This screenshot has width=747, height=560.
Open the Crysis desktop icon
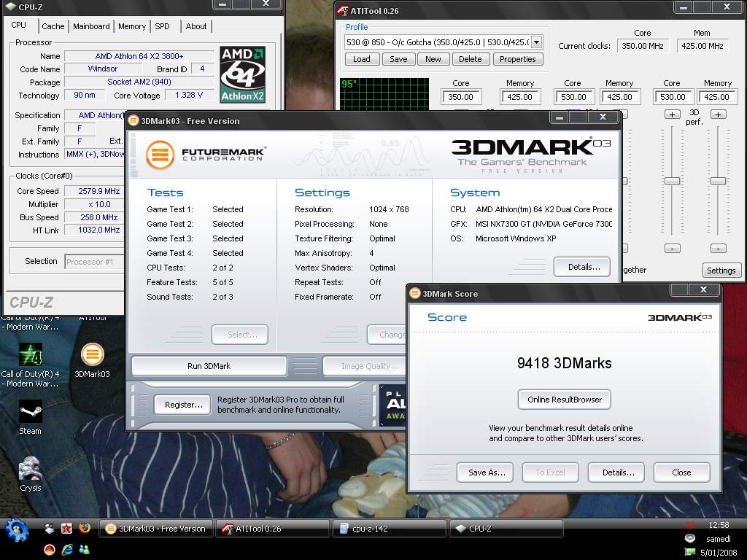tap(31, 469)
